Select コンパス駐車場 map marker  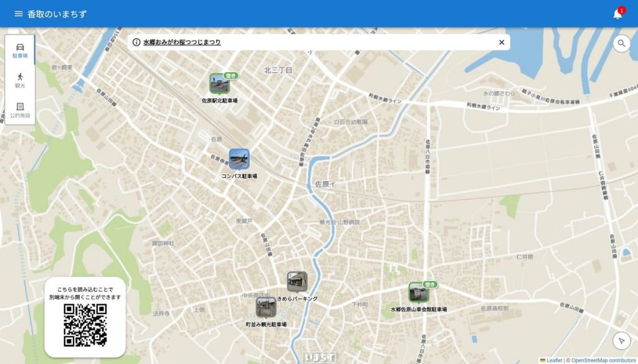(x=239, y=159)
